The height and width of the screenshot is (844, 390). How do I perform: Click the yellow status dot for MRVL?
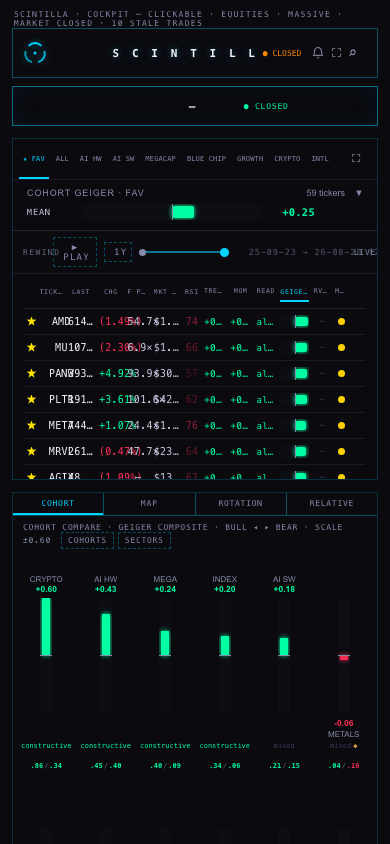(341, 451)
